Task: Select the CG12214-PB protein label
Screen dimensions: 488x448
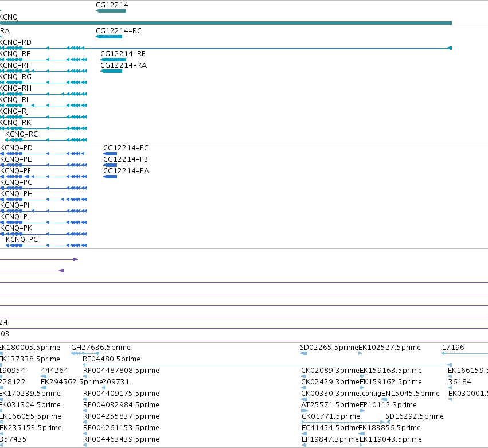Action: point(126,159)
